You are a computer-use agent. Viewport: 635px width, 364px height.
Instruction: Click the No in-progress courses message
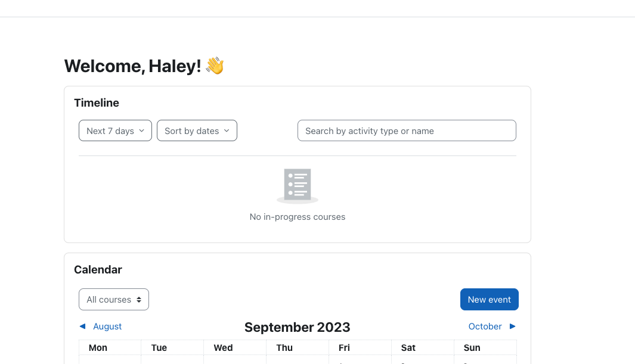click(298, 217)
